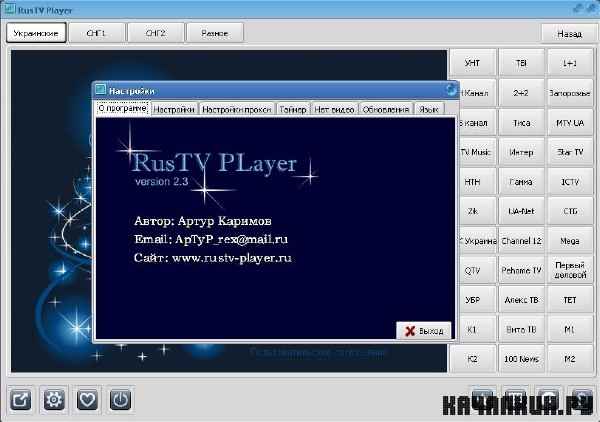Play the К2 channel
Image resolution: width=600 pixels, height=422 pixels.
click(x=472, y=359)
